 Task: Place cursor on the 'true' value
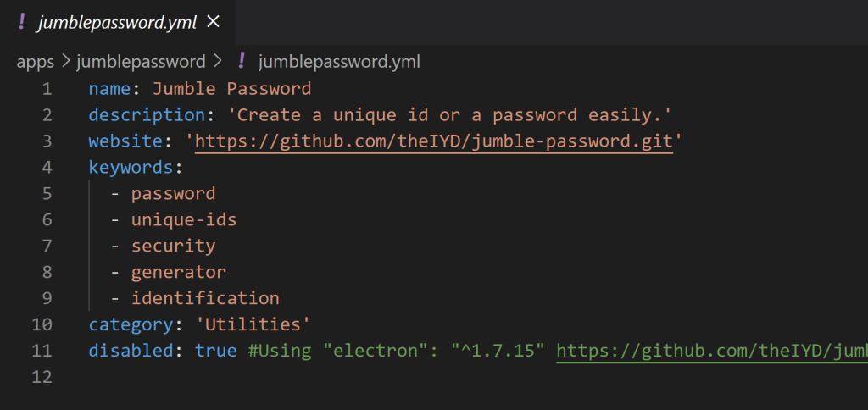[x=215, y=350]
